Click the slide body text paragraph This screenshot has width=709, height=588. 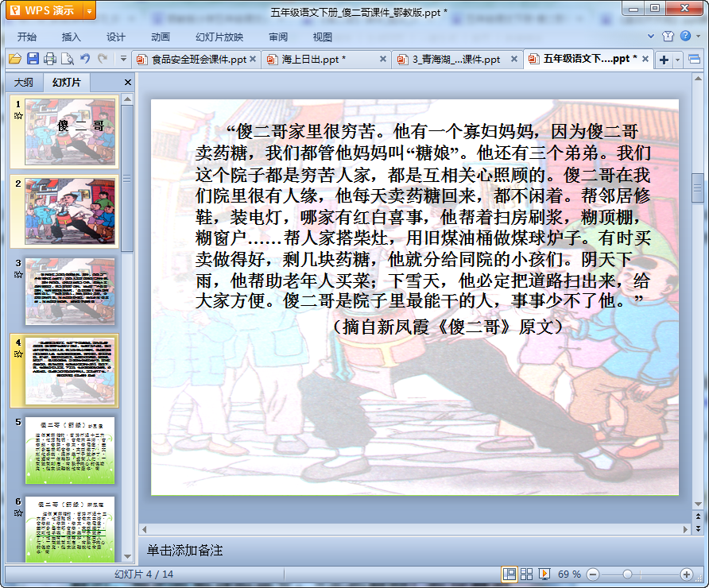click(x=423, y=216)
